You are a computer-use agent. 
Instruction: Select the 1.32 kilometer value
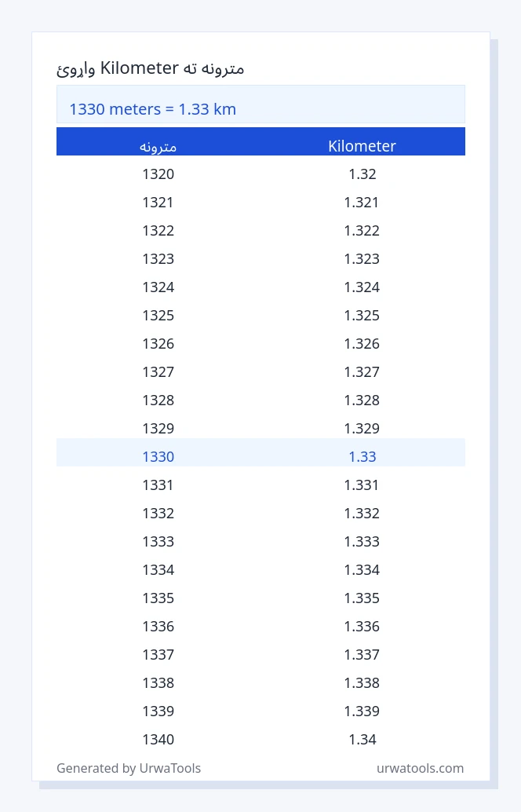coord(363,174)
